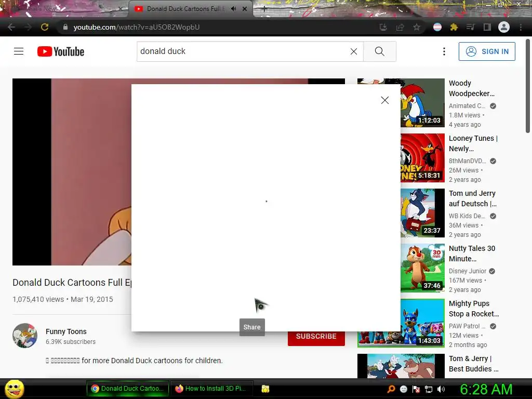
Task: Click PAW Patrol channel name
Action: tap(467, 326)
